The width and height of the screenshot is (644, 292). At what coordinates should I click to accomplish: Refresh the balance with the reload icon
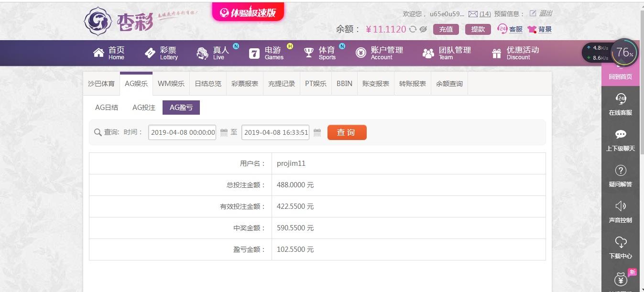click(x=413, y=29)
